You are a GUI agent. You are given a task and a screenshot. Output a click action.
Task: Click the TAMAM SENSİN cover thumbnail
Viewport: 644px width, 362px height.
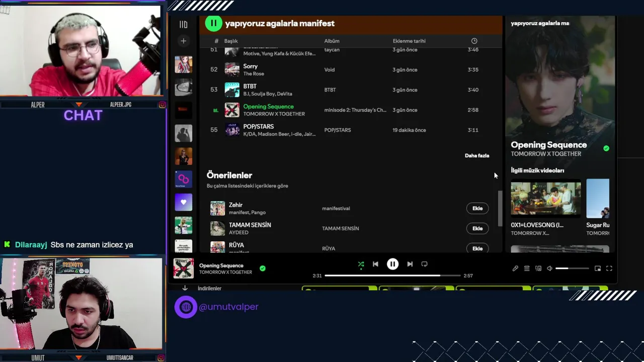(x=217, y=228)
